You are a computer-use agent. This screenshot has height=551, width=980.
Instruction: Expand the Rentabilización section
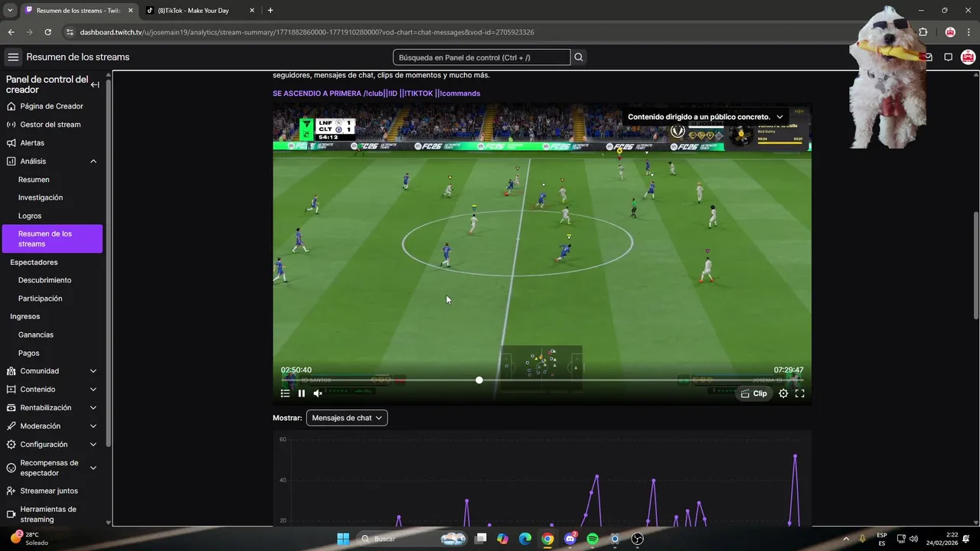click(93, 408)
